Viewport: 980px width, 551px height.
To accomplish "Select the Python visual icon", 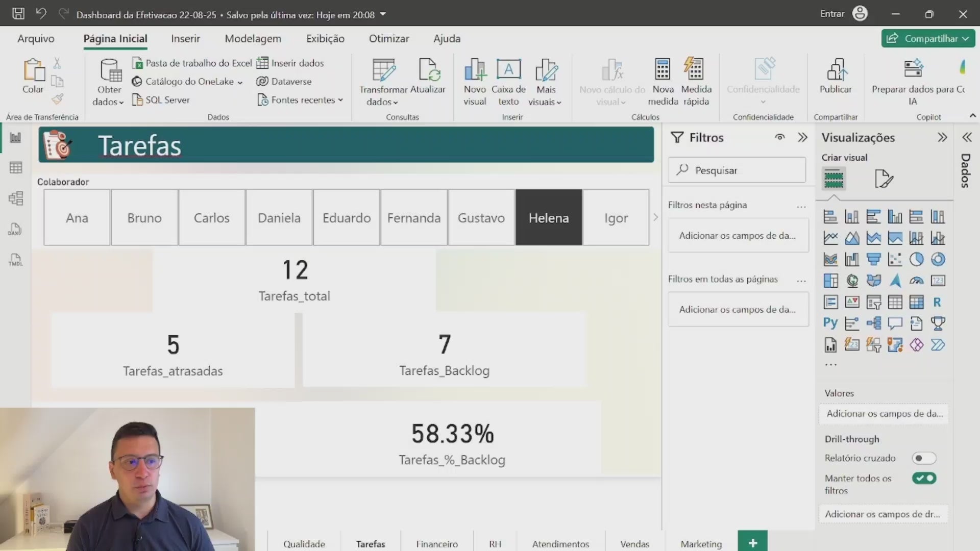I will (830, 323).
